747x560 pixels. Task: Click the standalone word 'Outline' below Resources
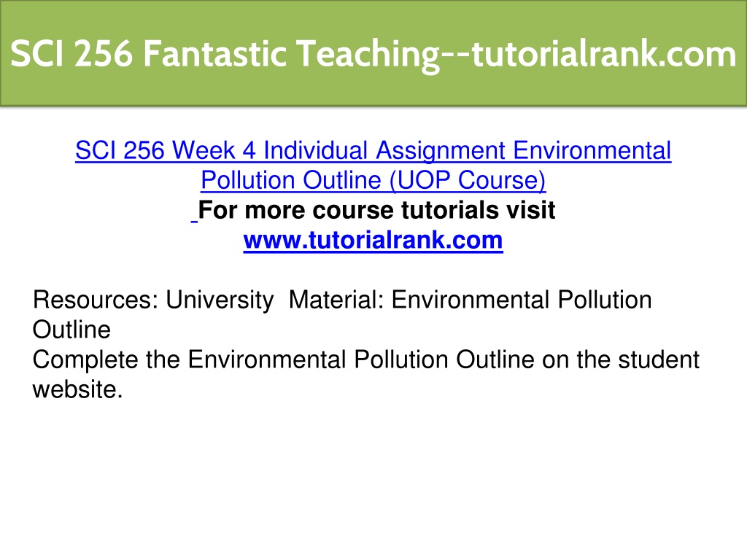[71, 330]
